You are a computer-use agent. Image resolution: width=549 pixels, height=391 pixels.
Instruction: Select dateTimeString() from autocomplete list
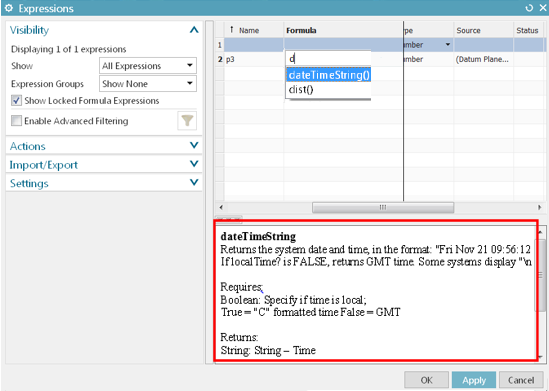(329, 75)
